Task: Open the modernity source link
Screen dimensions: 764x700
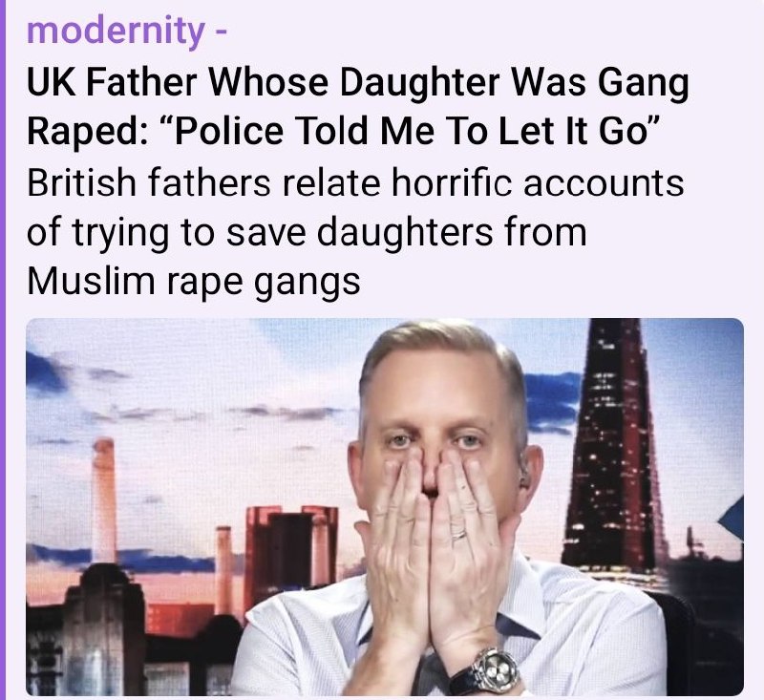Action: 116,32
